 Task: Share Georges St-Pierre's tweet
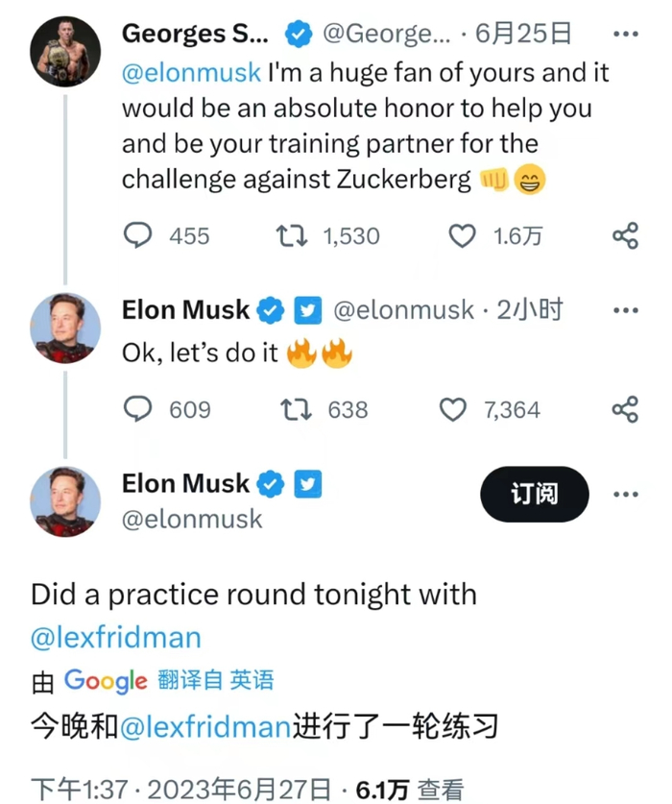(x=625, y=235)
